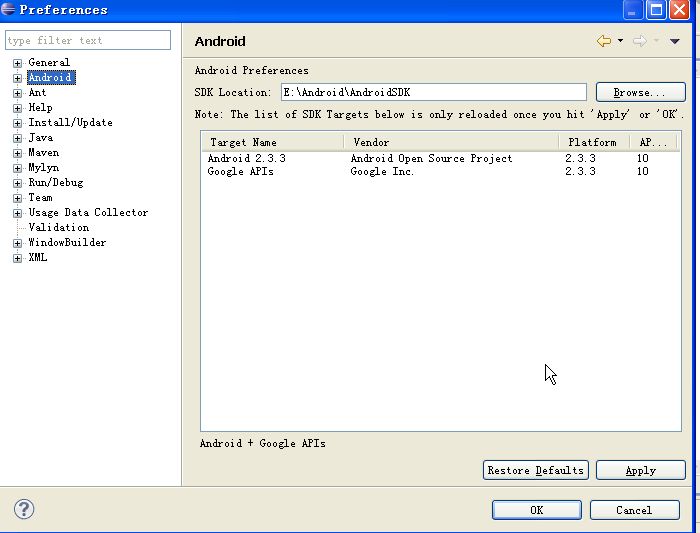Select Ant in the preferences tree
This screenshot has height=533, width=700.
37,92
